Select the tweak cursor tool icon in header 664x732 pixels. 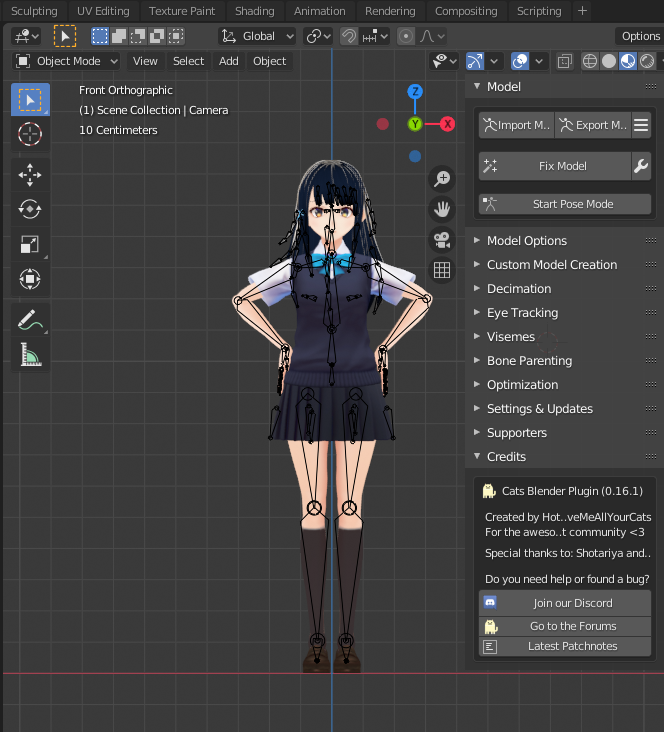tap(65, 36)
